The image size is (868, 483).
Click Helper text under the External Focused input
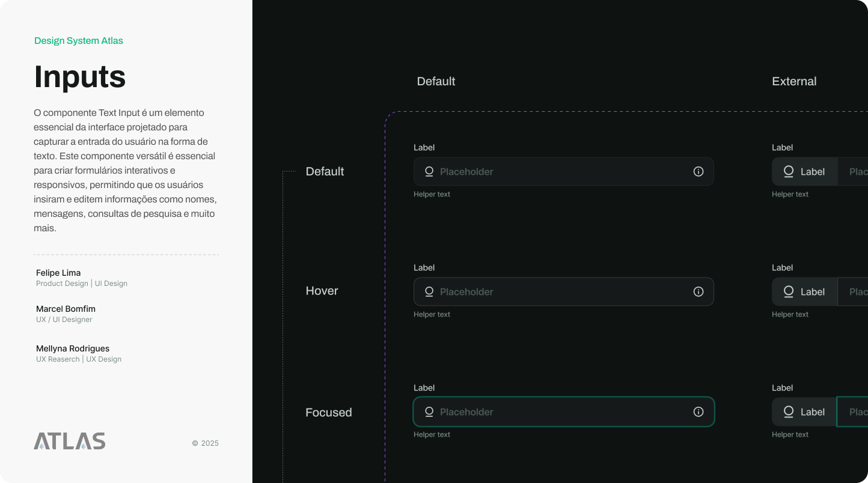pyautogui.click(x=790, y=434)
